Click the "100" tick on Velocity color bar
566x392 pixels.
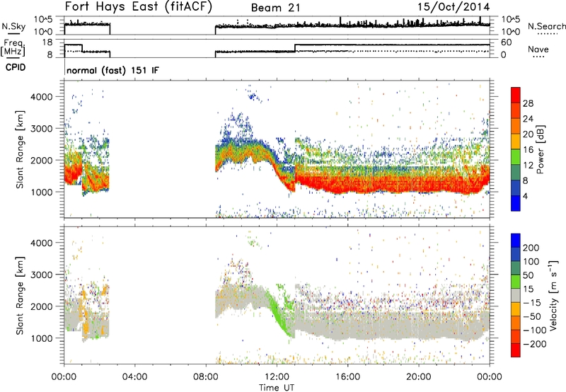click(531, 261)
